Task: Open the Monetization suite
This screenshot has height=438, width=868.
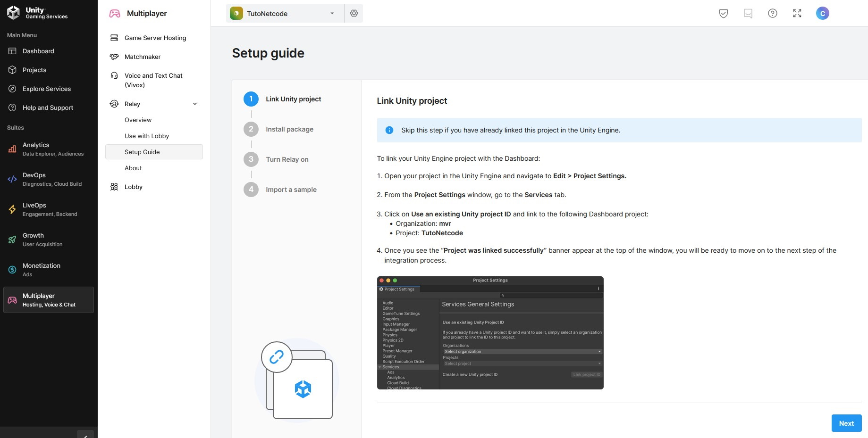Action: tap(49, 270)
